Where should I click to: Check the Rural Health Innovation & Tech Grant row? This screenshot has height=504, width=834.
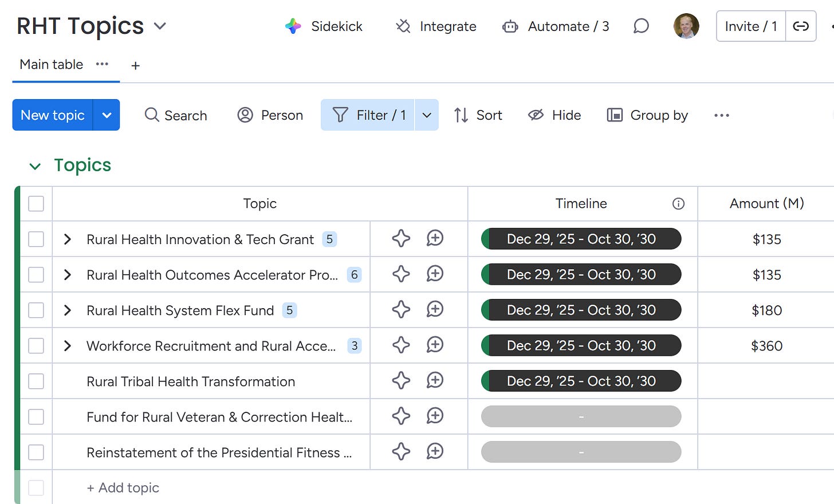[36, 239]
